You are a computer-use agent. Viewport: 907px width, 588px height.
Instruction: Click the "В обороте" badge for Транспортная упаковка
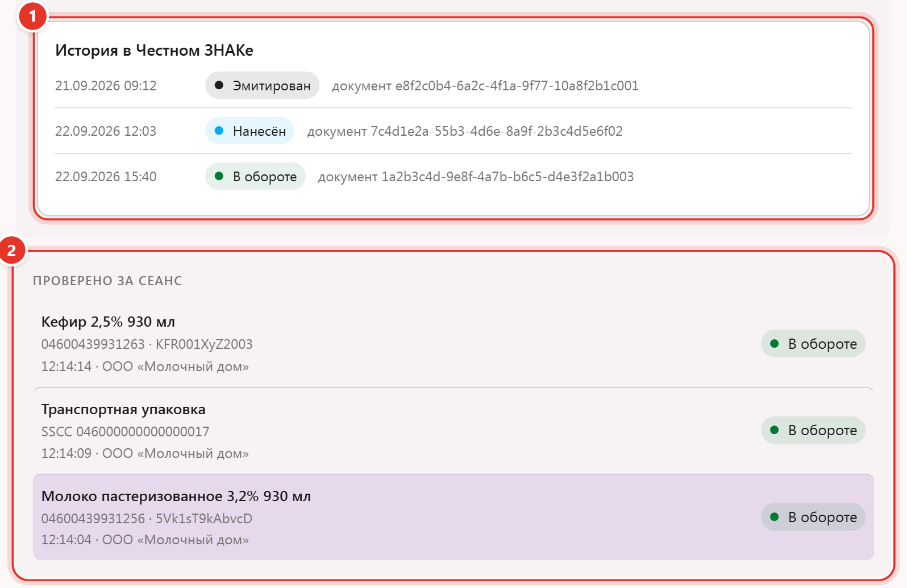pos(813,430)
